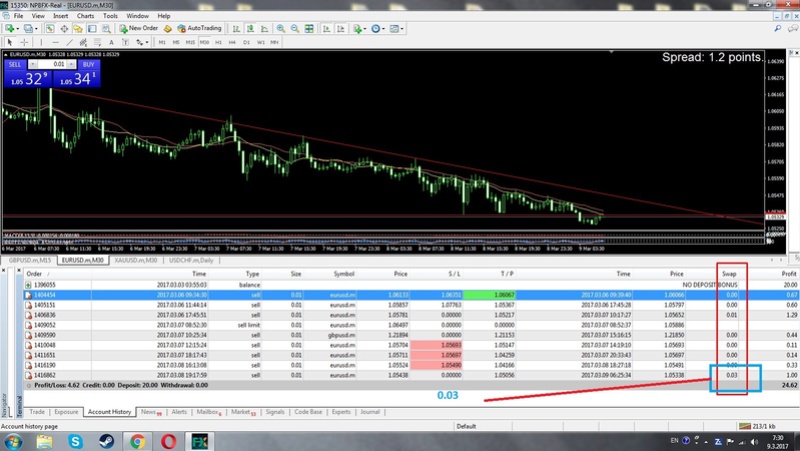800x451 pixels.
Task: Open templates dropdown in toolbar
Action: [x=396, y=29]
